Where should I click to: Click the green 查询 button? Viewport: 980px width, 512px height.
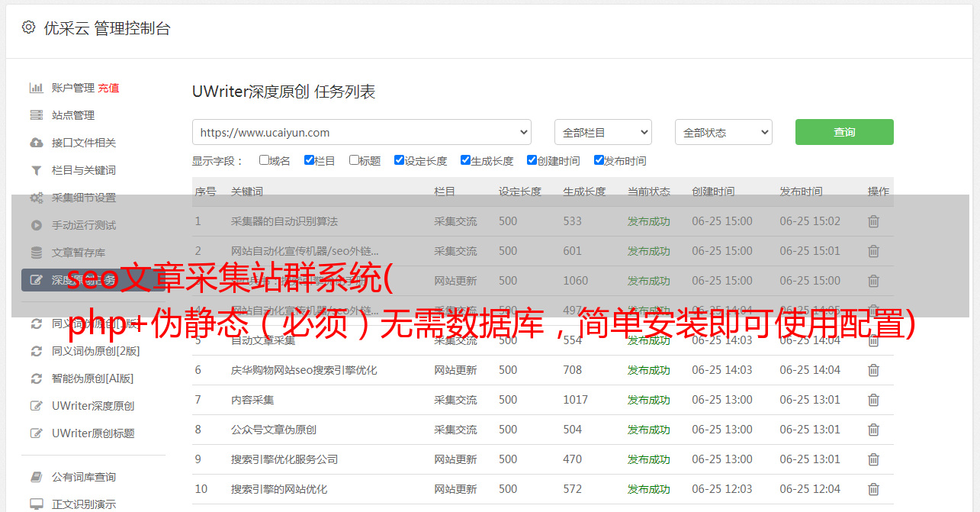pyautogui.click(x=844, y=132)
